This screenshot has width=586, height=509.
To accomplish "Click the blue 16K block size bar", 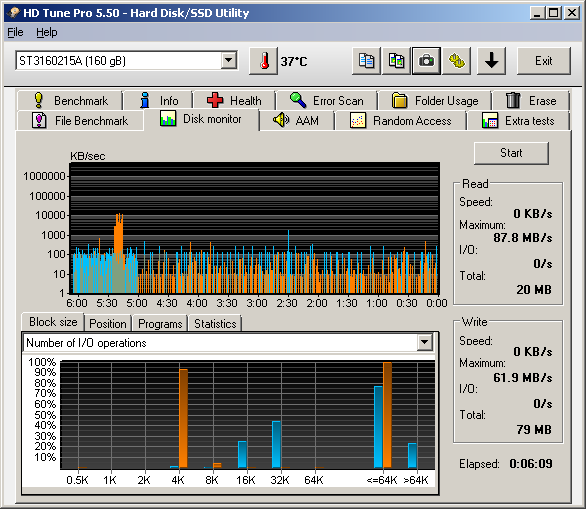I will tap(242, 454).
